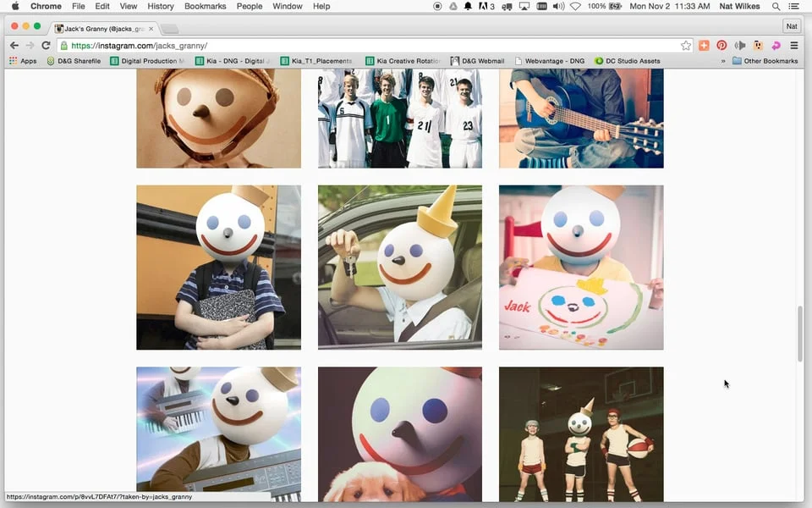The height and width of the screenshot is (508, 812).
Task: Click the gray speaker extension icon
Action: point(740,46)
